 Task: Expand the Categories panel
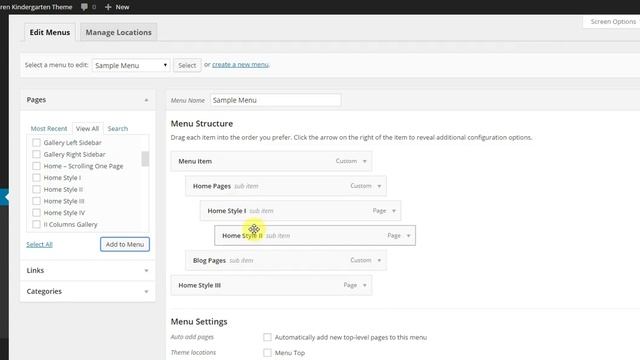tap(146, 291)
